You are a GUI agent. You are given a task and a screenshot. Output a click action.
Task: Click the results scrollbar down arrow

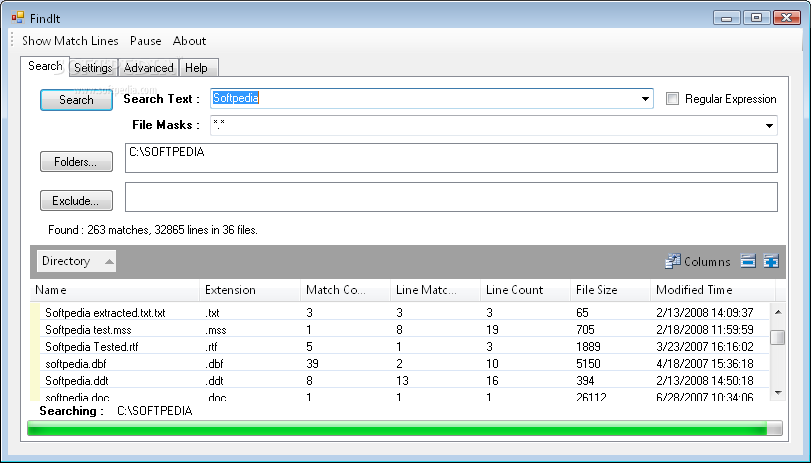point(777,393)
